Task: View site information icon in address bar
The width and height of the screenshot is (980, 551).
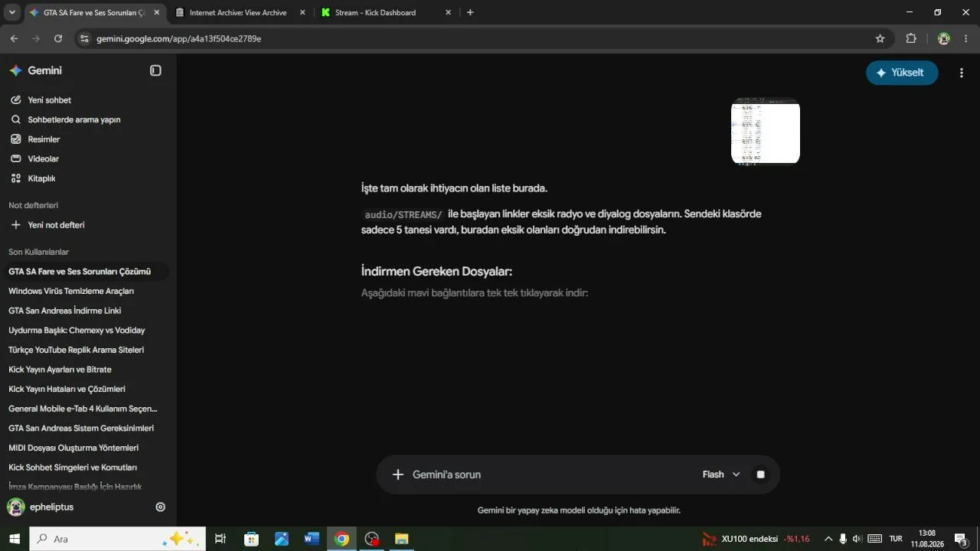Action: coord(84,38)
